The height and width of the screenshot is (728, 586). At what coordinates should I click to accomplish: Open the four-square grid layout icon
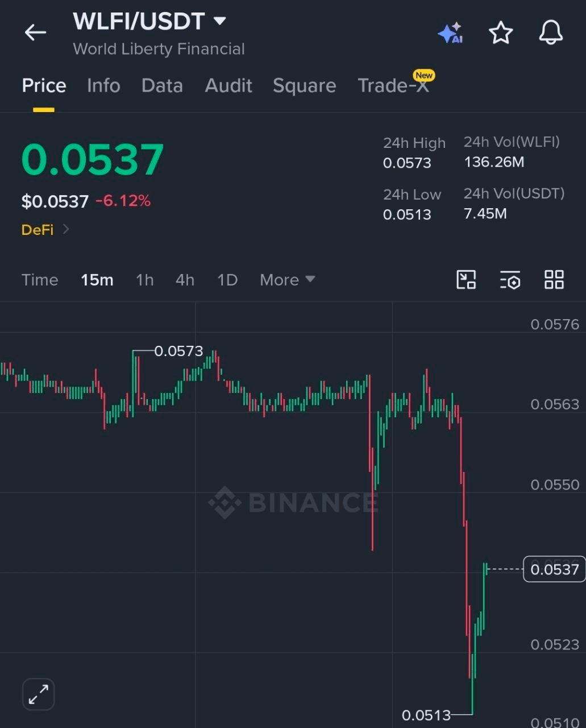(554, 280)
